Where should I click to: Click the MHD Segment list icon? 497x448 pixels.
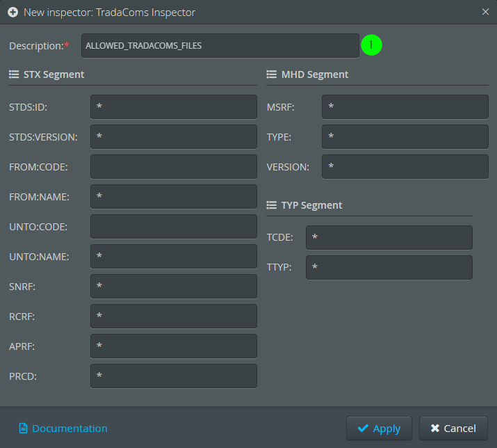pyautogui.click(x=272, y=74)
